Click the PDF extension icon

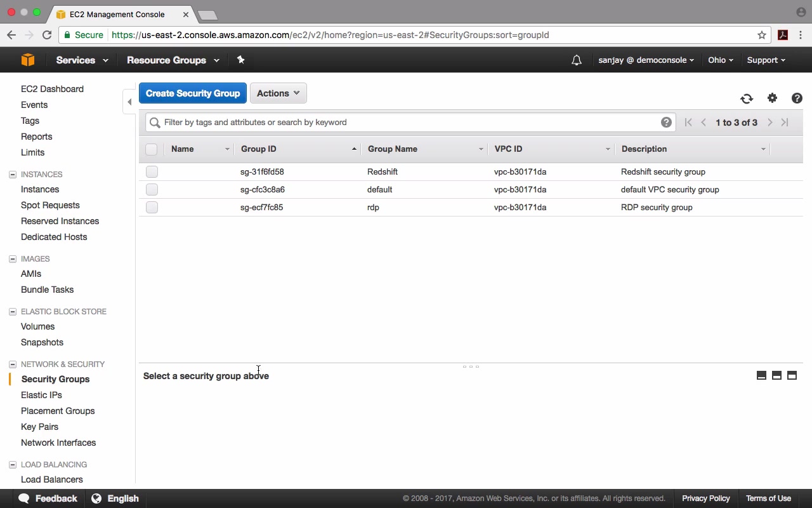[x=783, y=35]
